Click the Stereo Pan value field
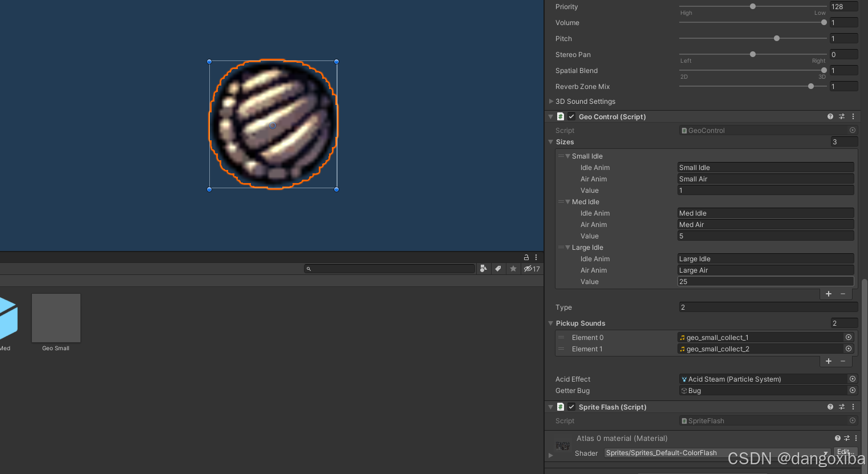 click(x=844, y=54)
